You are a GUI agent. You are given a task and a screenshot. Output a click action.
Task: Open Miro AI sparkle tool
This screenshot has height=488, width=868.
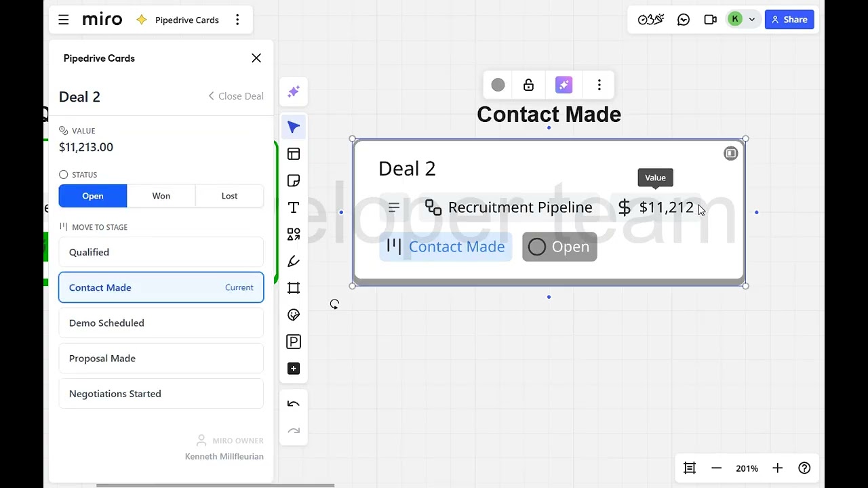(x=294, y=91)
